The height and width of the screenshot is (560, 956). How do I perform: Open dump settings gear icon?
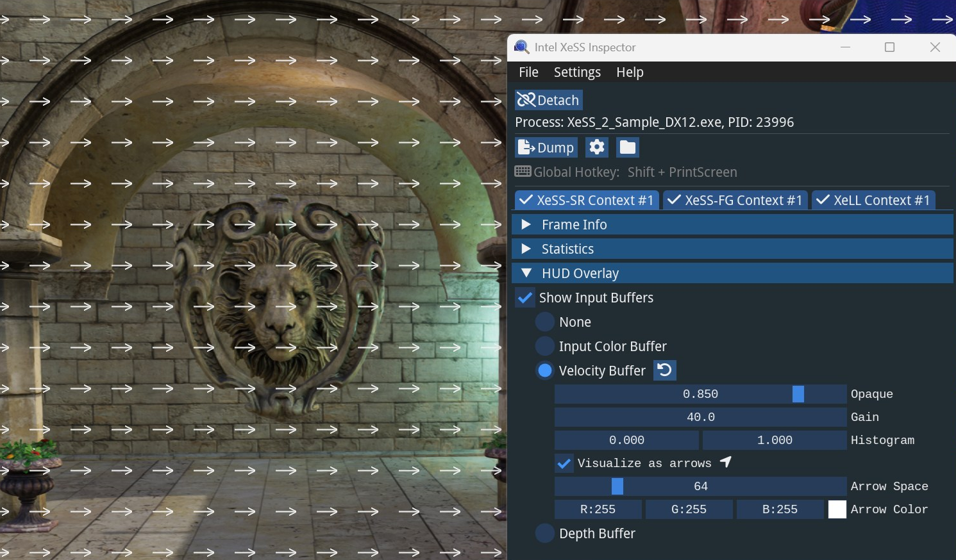coord(597,147)
